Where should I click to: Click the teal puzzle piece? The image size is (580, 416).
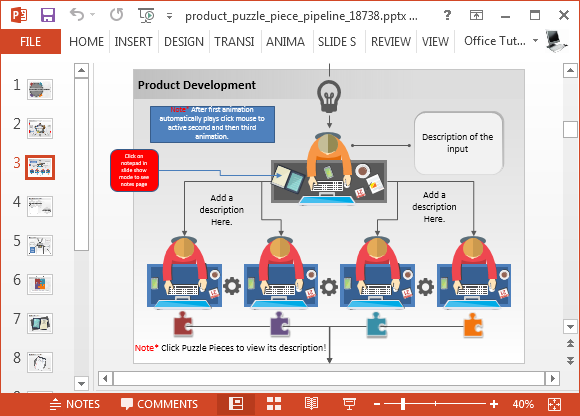coord(377,325)
